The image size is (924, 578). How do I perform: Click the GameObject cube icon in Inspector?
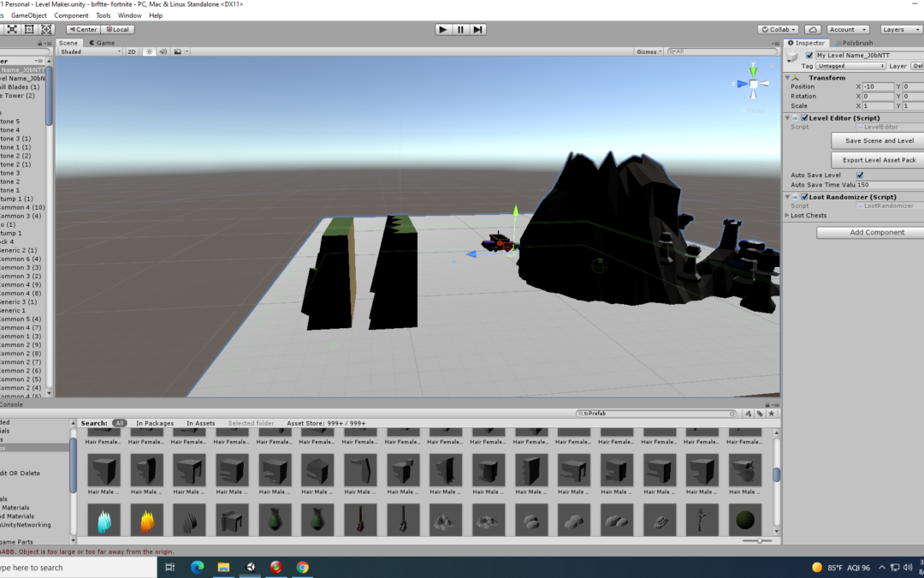(x=792, y=57)
